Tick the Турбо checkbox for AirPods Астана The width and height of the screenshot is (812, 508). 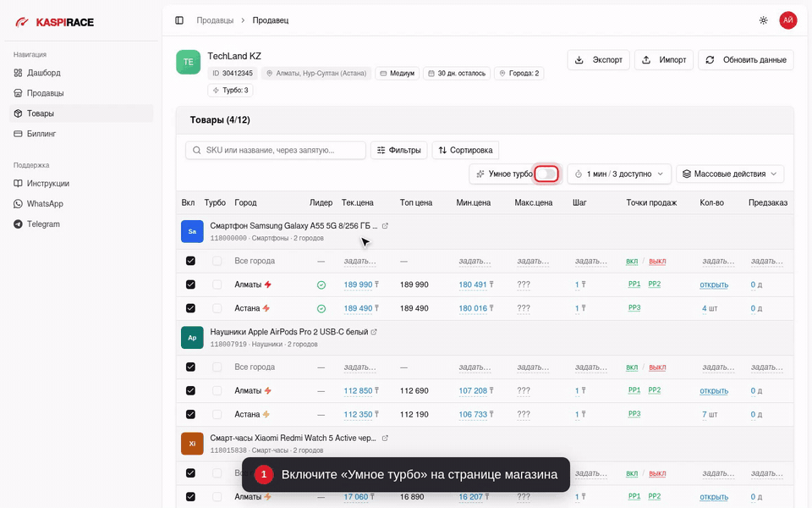coord(217,414)
